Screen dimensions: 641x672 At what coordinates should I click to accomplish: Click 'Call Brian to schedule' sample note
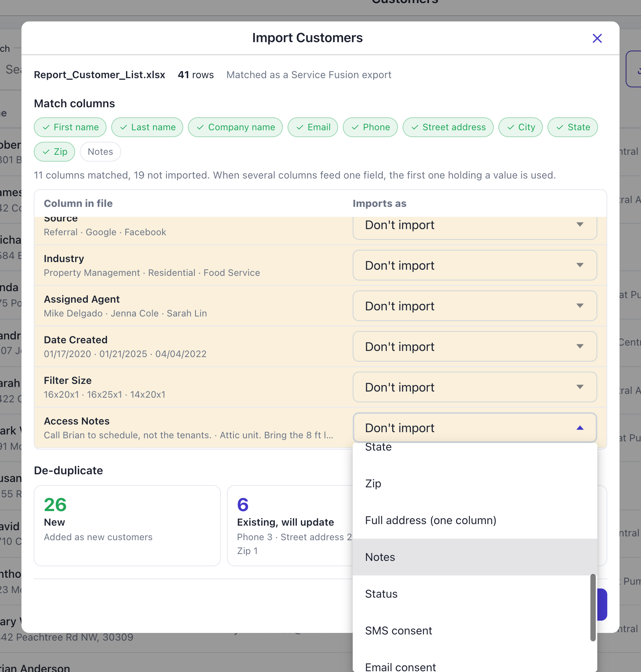189,435
